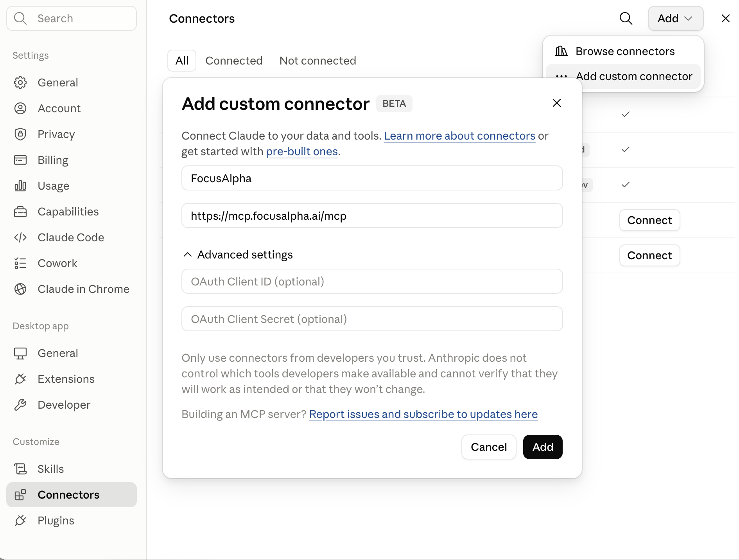Click the Developer wrench icon
The image size is (739, 560).
pos(20,405)
